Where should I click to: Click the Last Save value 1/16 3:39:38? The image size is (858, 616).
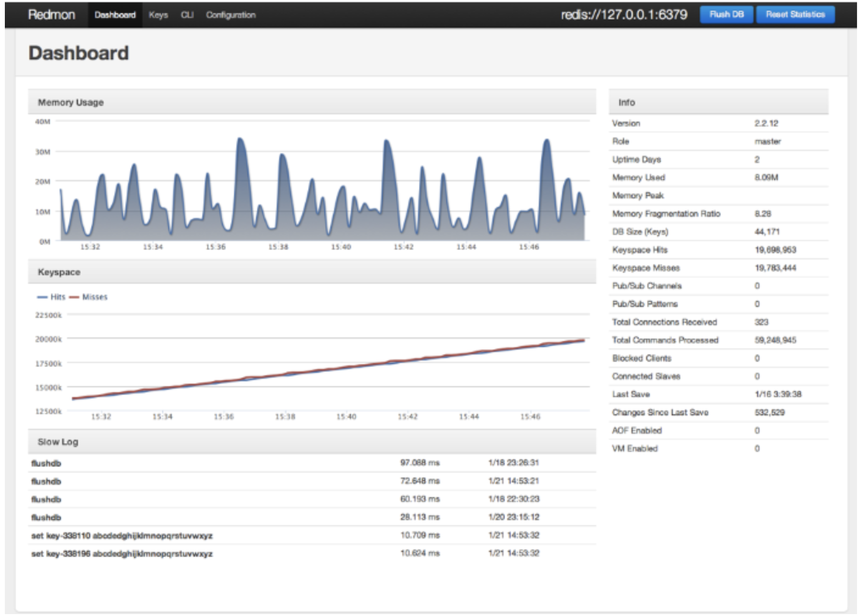(778, 394)
